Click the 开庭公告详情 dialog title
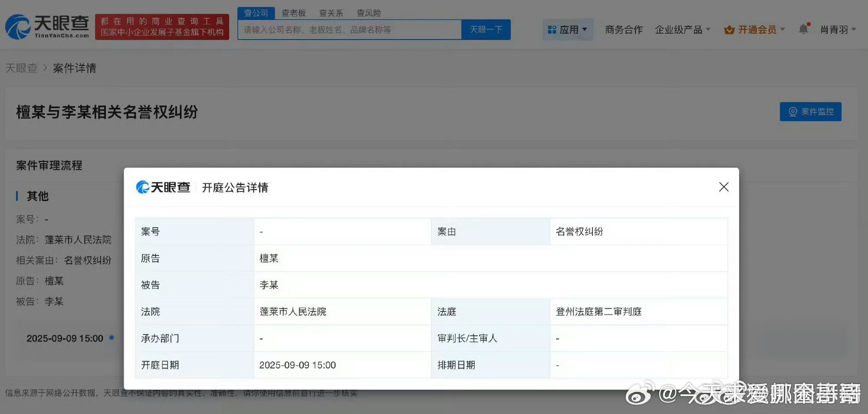The image size is (868, 414). point(235,187)
